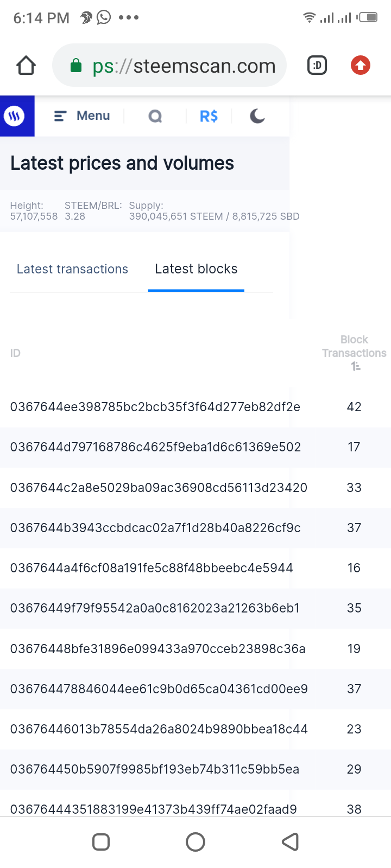391x868 pixels.
Task: Tap the browser home icon
Action: click(26, 66)
